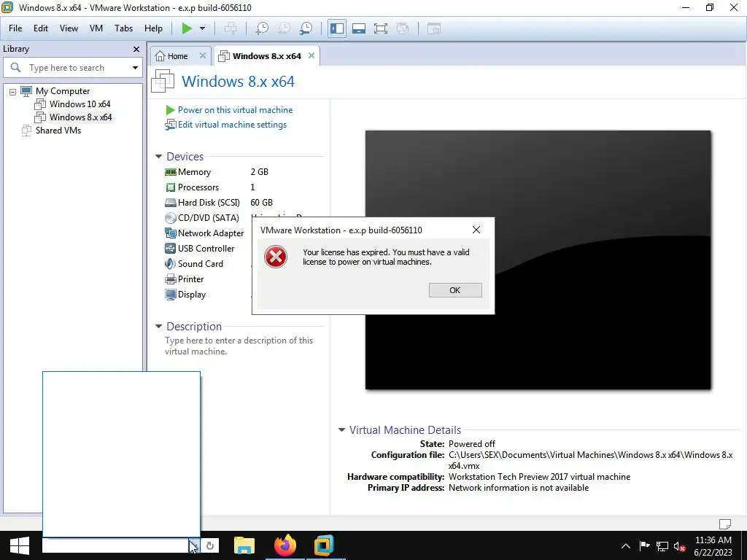Click the message log icon in status bar
This screenshot has height=560, width=747.
coord(724,524)
